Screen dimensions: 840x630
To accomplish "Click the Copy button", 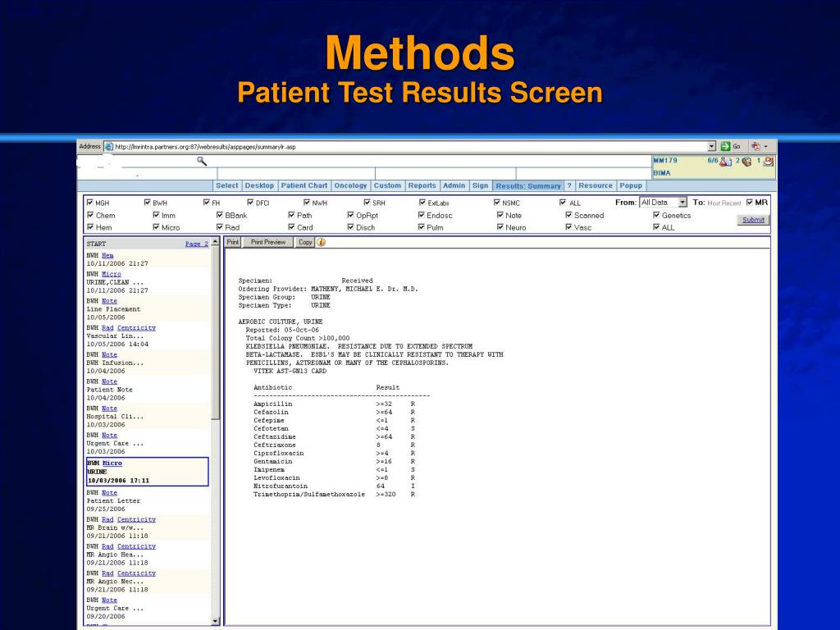I will (305, 242).
